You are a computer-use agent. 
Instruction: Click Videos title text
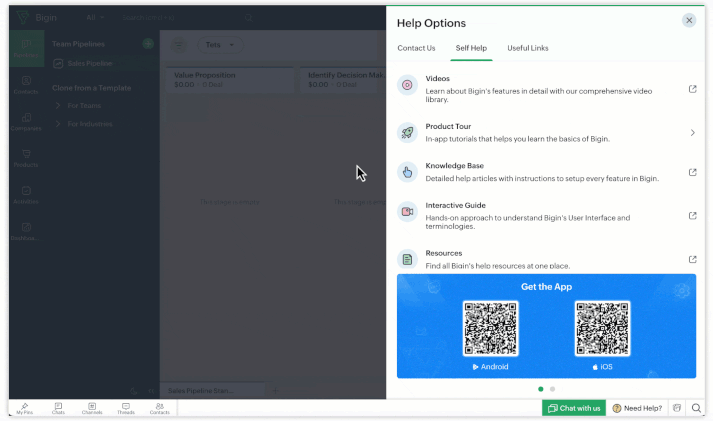pyautogui.click(x=437, y=79)
